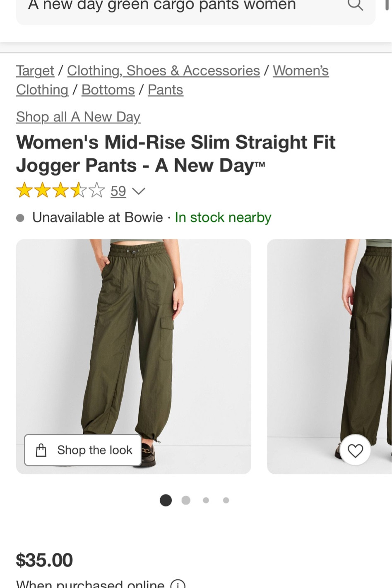Open Clothing, Shoes & Accessories breadcrumb
The height and width of the screenshot is (588, 392).
tap(164, 71)
